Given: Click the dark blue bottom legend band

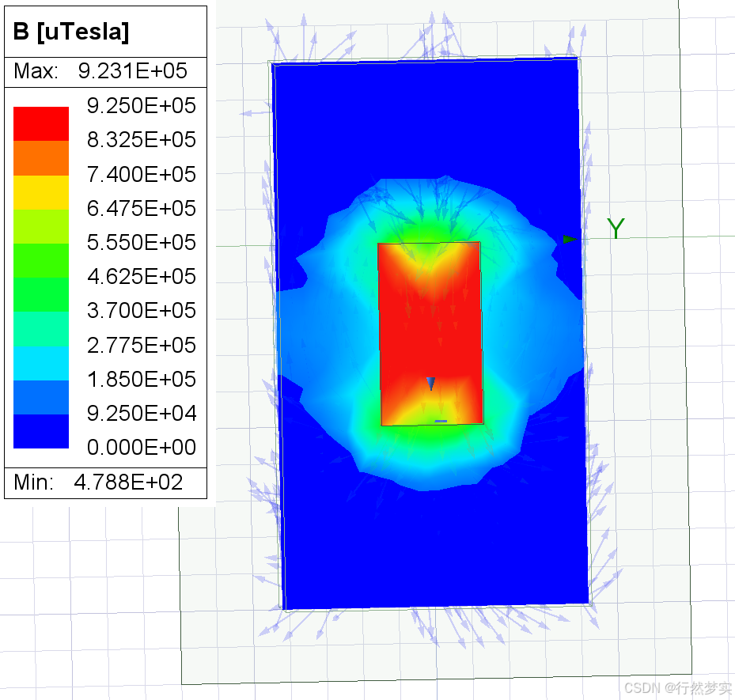Looking at the screenshot, I should pos(41,432).
